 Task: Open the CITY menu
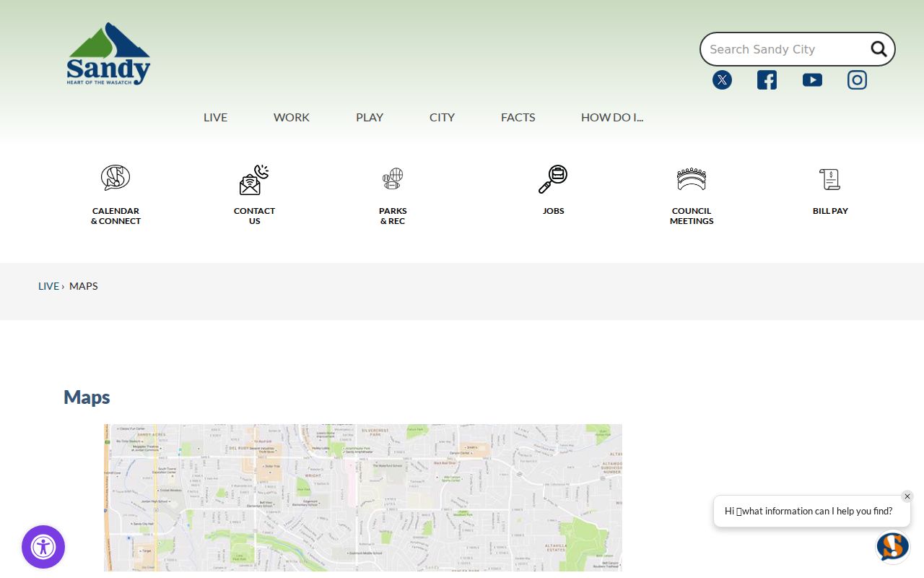[x=442, y=117]
